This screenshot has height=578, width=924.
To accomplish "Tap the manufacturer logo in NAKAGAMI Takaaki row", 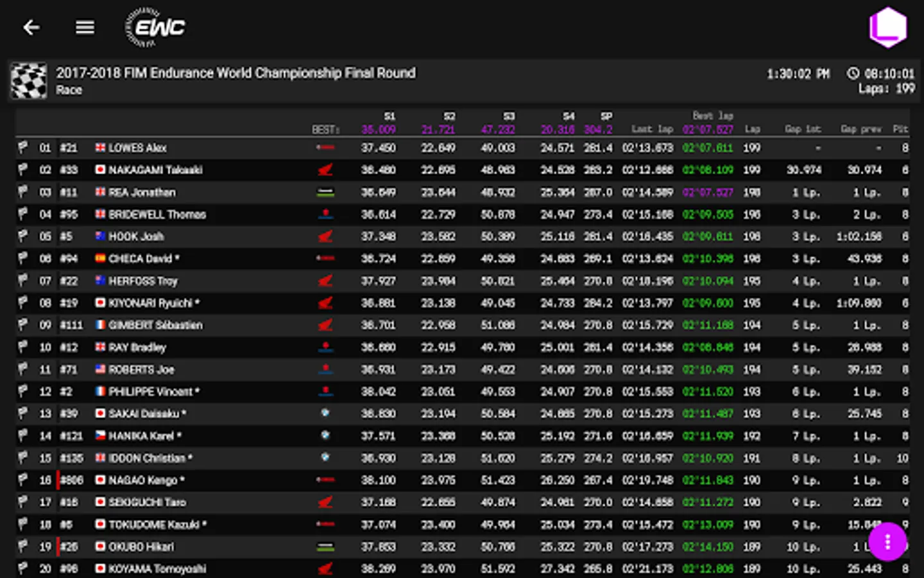I will (x=325, y=170).
